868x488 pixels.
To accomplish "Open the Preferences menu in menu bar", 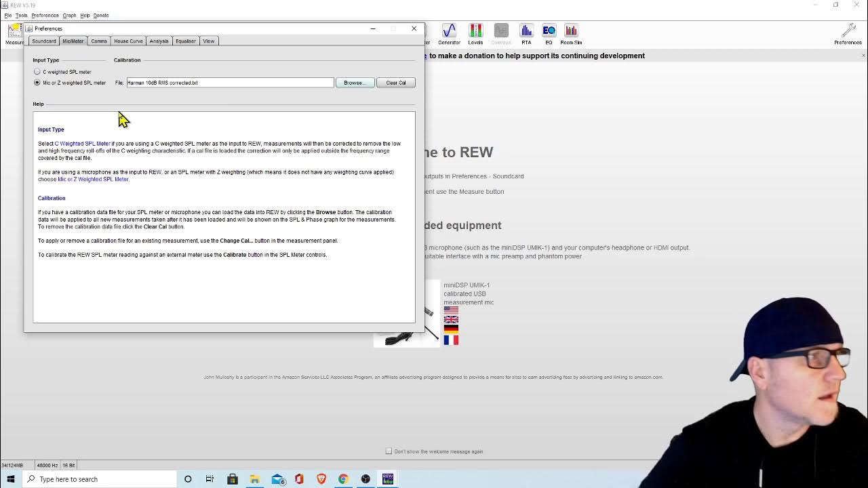I will point(45,15).
